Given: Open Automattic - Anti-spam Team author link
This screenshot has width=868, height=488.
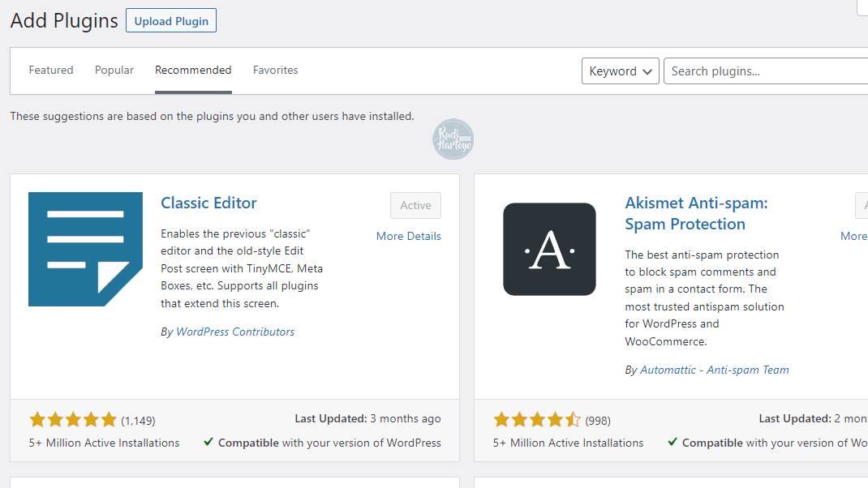Looking at the screenshot, I should (x=715, y=370).
